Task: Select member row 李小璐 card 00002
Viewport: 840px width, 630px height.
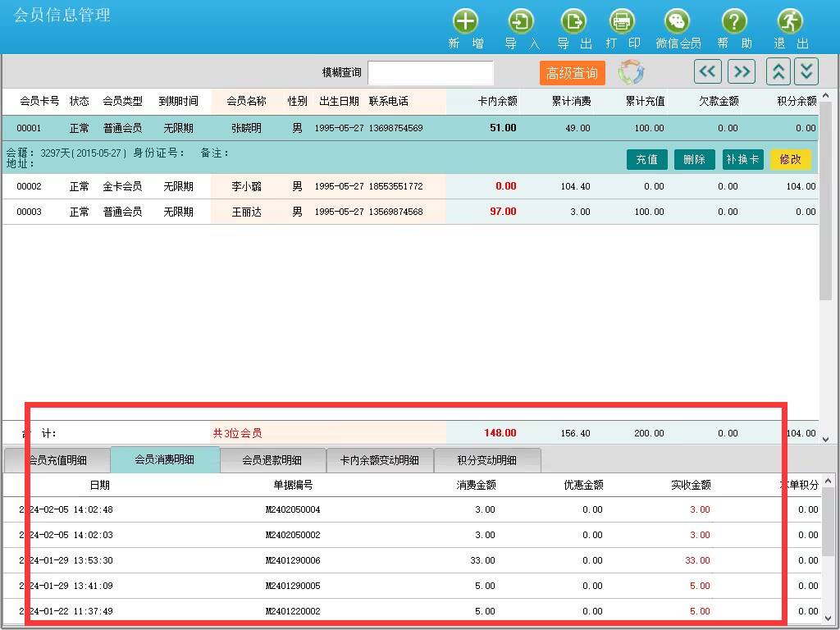Action: point(246,186)
